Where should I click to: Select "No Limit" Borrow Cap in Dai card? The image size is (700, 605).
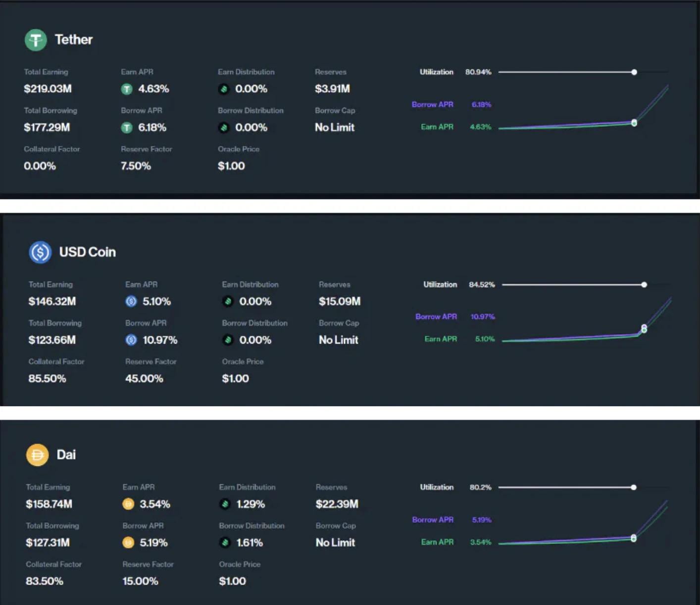tap(336, 543)
